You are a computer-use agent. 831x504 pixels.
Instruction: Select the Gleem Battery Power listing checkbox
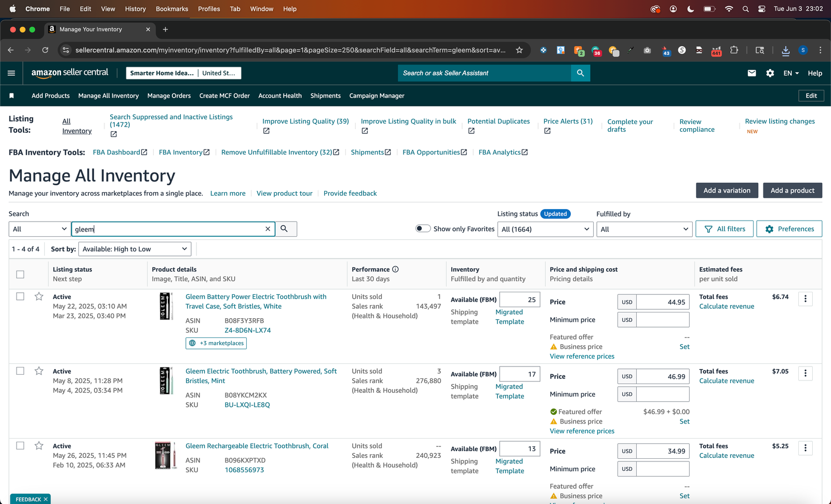pos(20,296)
